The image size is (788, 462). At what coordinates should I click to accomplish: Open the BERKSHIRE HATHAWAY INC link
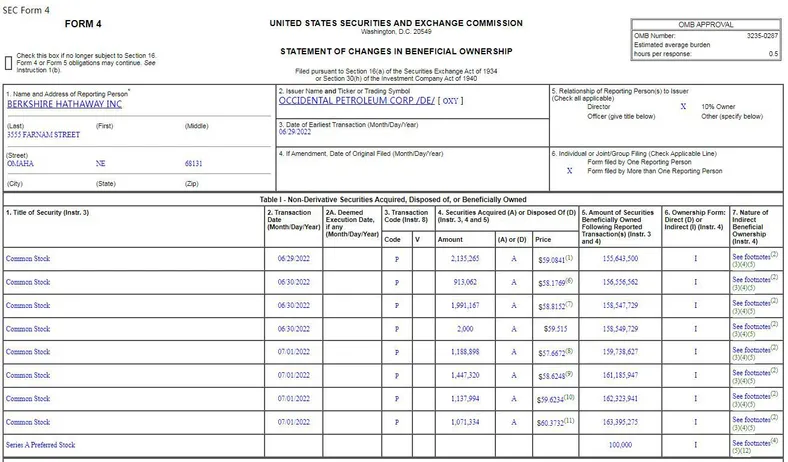[x=64, y=104]
